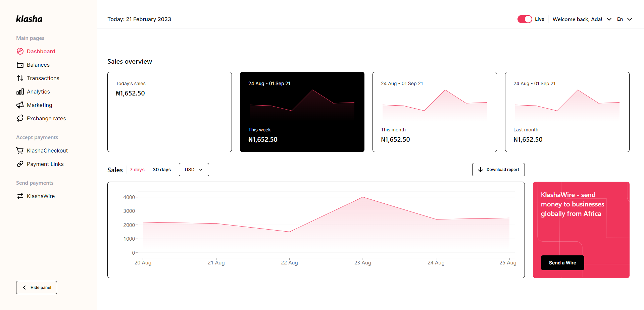Select the Dashboard pie chart icon
The width and height of the screenshot is (644, 310).
[x=20, y=51]
